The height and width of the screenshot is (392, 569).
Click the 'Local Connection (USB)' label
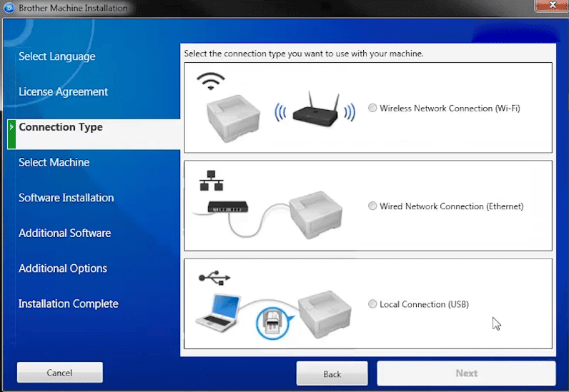pos(424,304)
